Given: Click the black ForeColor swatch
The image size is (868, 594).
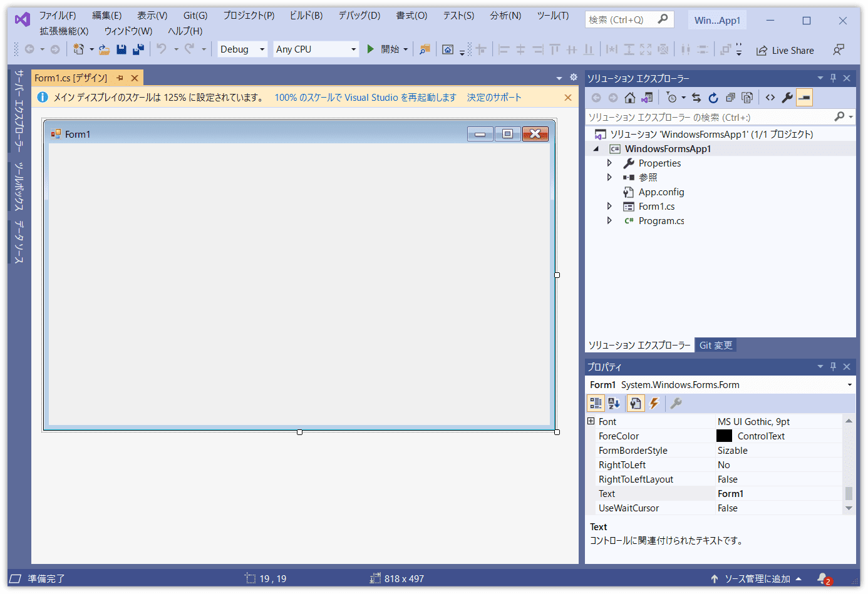Looking at the screenshot, I should point(724,436).
